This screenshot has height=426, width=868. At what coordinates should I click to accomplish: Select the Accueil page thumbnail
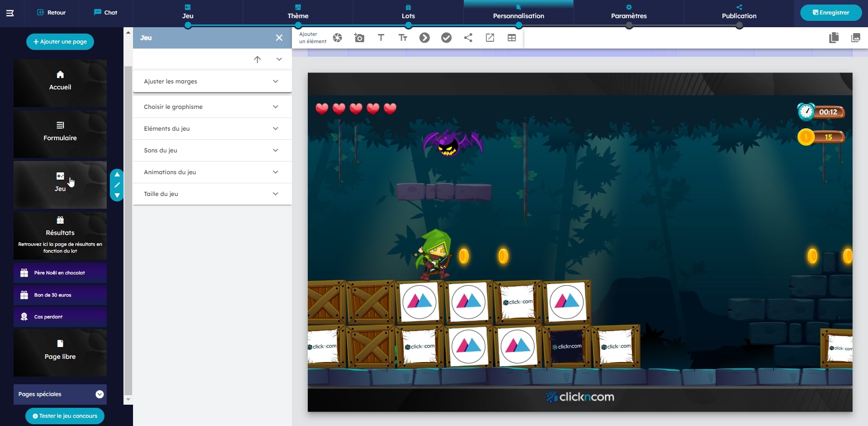(x=60, y=83)
